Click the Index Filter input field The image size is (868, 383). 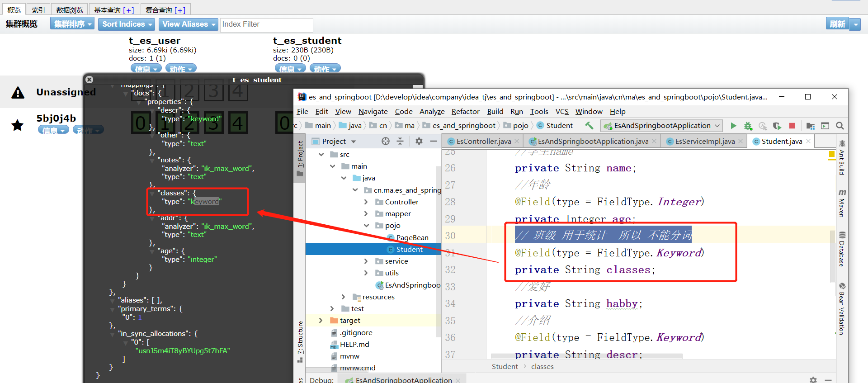266,24
